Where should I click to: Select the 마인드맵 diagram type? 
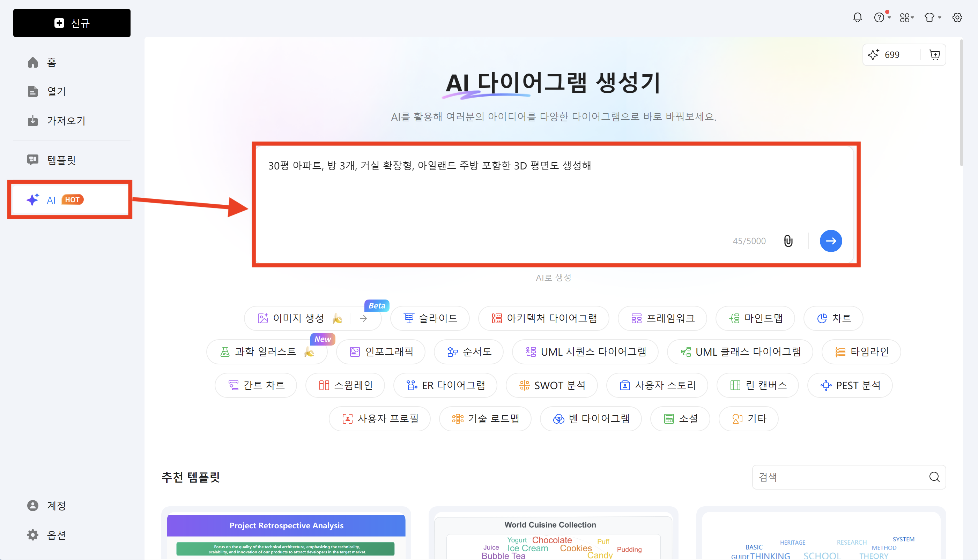(755, 318)
